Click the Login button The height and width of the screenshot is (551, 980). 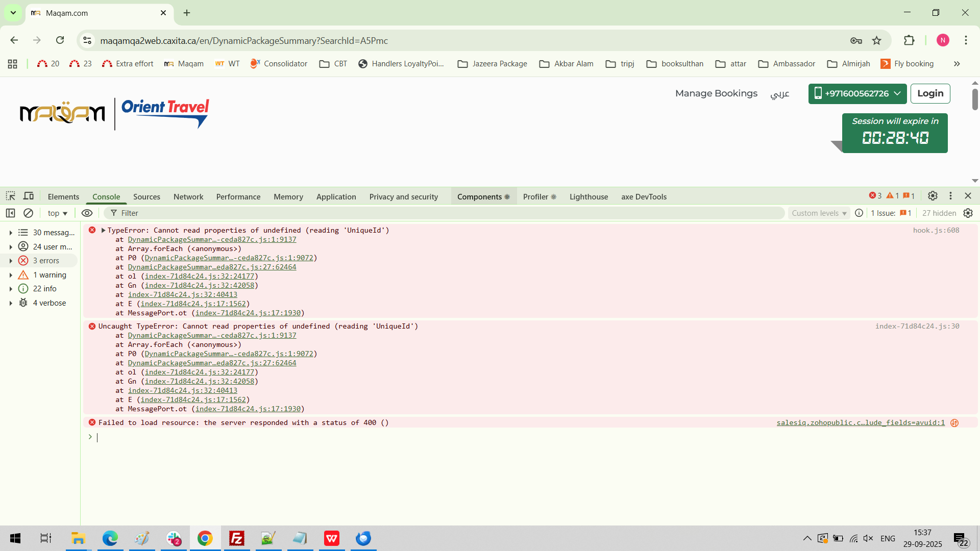click(x=930, y=93)
